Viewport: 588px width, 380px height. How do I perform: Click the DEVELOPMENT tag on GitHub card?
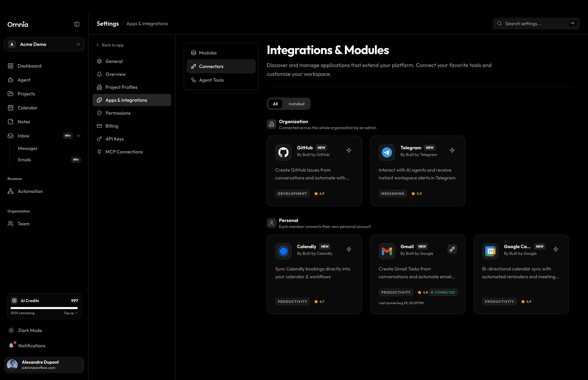click(292, 193)
